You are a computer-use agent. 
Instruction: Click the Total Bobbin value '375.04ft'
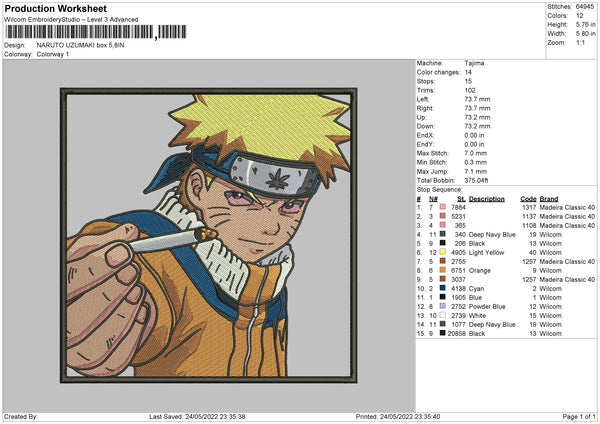476,180
